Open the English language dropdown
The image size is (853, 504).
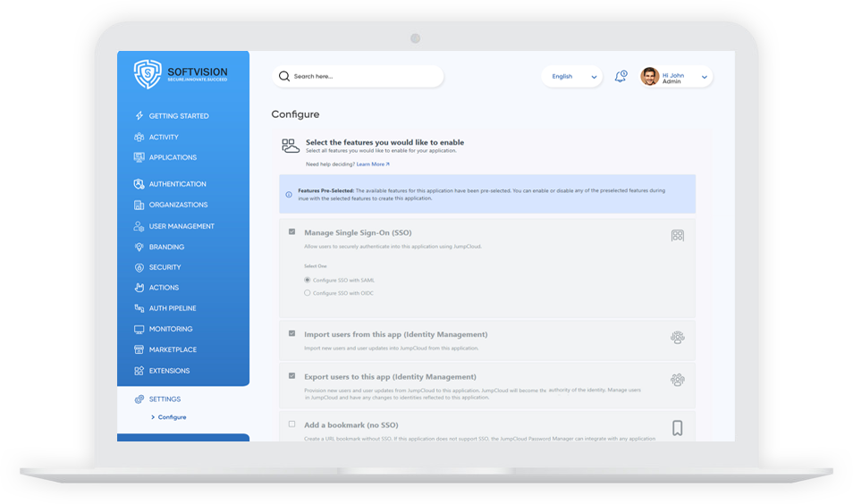(571, 77)
